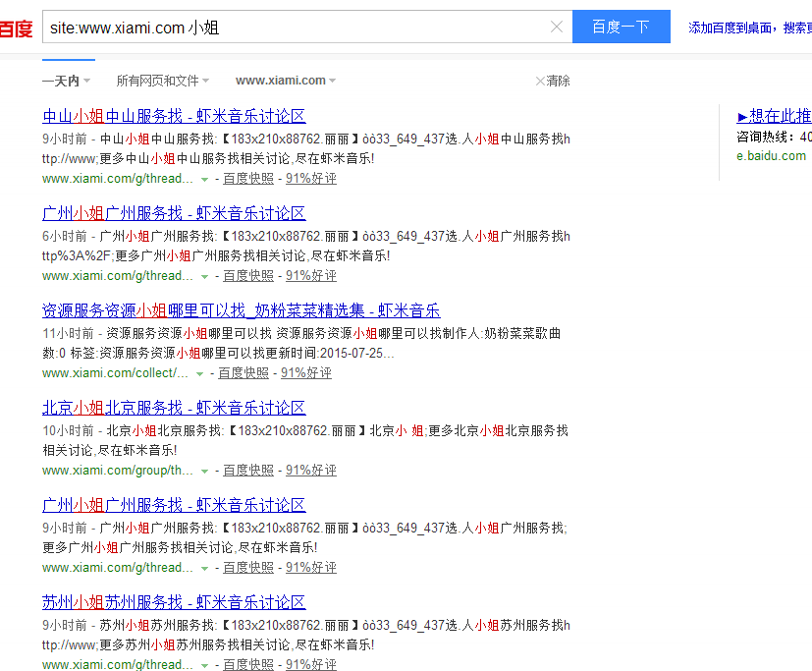Expand the green arrow next to the first result URL
812x671 pixels.
[204, 179]
